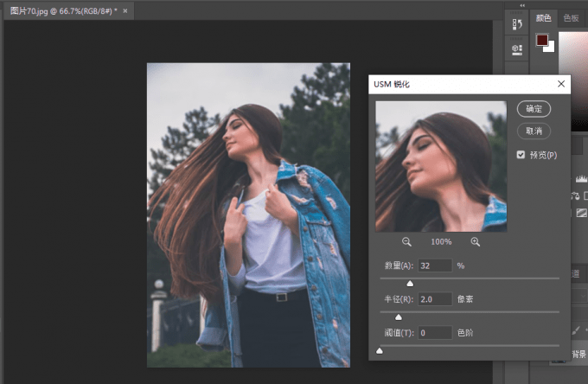Click the 半径 slider handle
This screenshot has width=588, height=384.
pyautogui.click(x=399, y=317)
